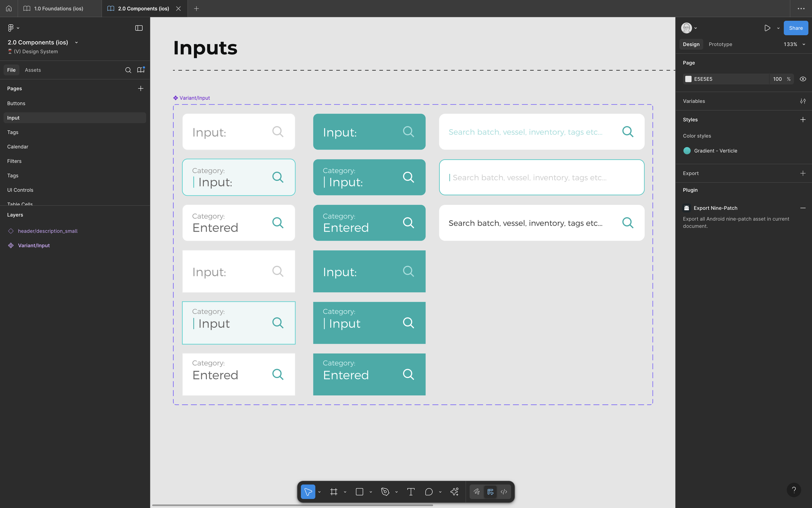This screenshot has width=812, height=508.
Task: Select the Comment tool
Action: click(x=429, y=491)
